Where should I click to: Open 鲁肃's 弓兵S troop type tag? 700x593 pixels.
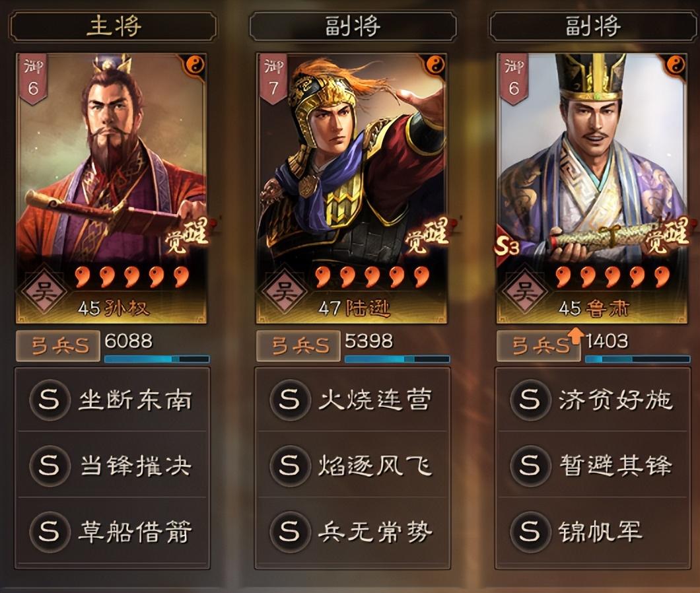click(x=538, y=346)
